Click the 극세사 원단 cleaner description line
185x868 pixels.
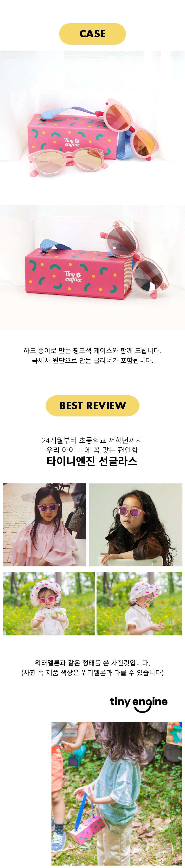tap(92, 361)
